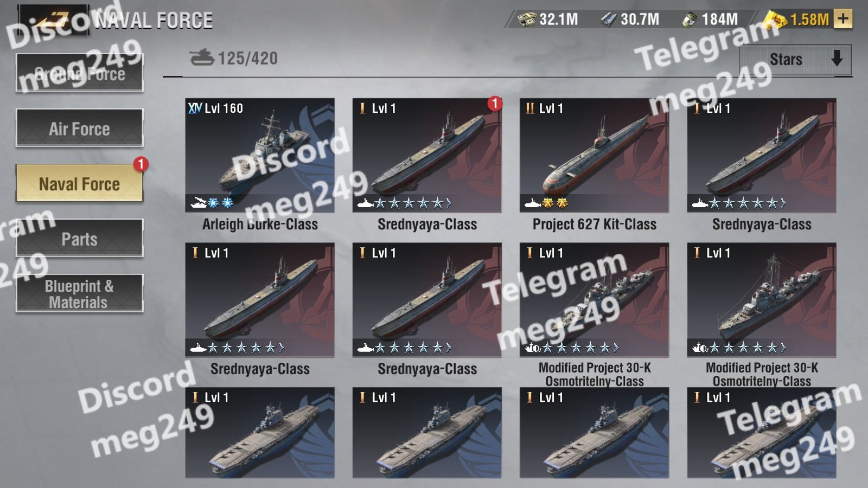Switch to the Air Force tab

(x=80, y=128)
